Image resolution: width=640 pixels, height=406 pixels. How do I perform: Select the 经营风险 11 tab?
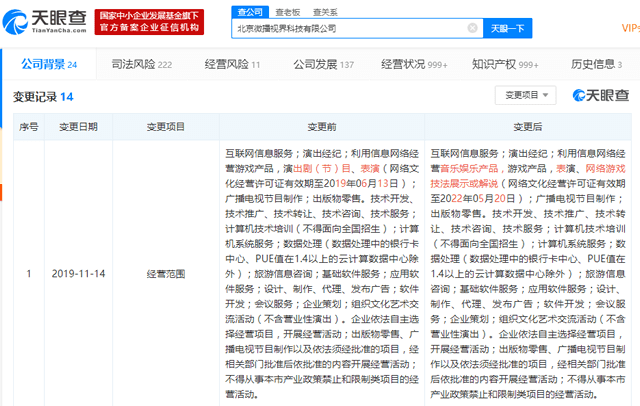232,64
